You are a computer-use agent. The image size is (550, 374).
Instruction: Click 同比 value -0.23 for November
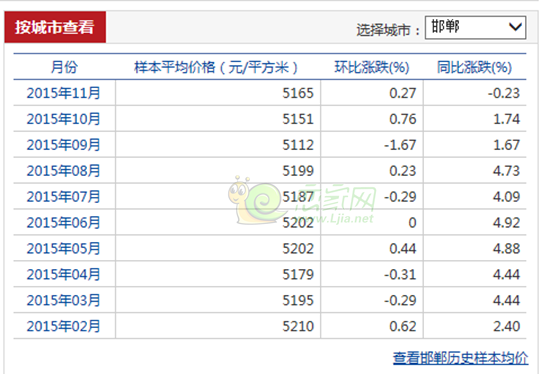(x=504, y=93)
